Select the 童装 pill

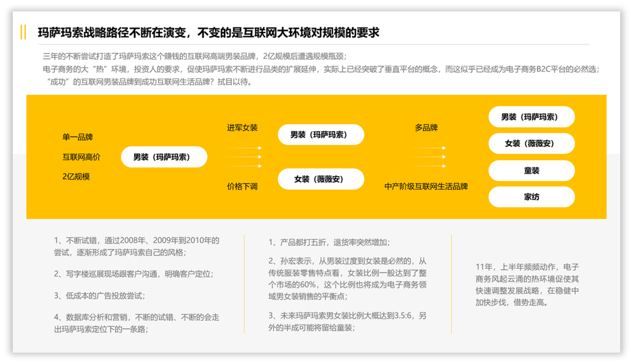click(532, 171)
